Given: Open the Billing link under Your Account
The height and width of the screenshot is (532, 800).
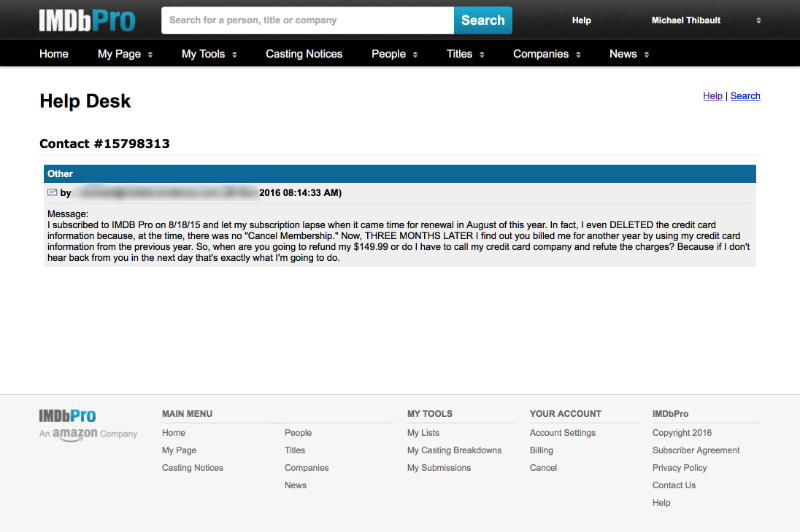Looking at the screenshot, I should click(541, 450).
